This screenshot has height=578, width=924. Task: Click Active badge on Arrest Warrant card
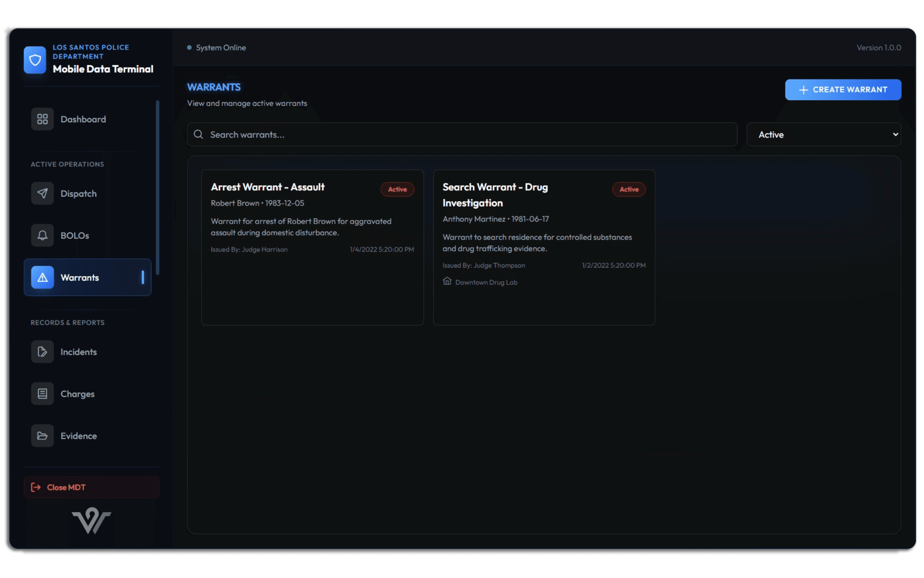pos(398,189)
